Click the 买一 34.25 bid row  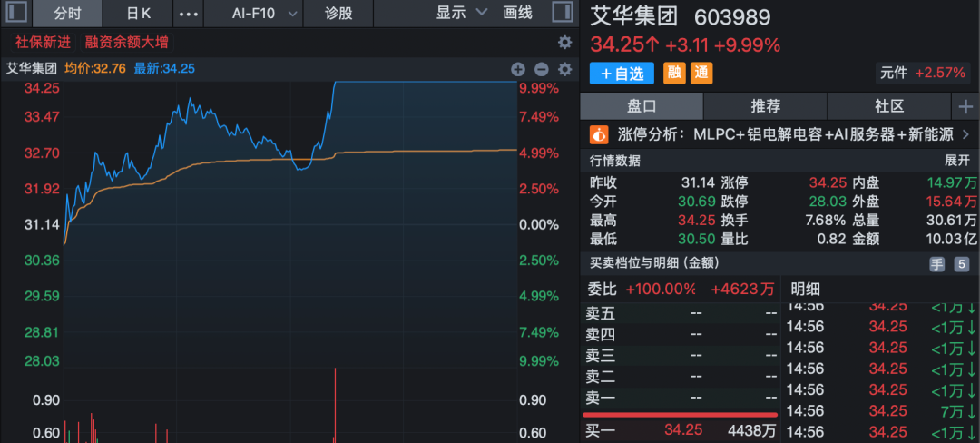681,430
